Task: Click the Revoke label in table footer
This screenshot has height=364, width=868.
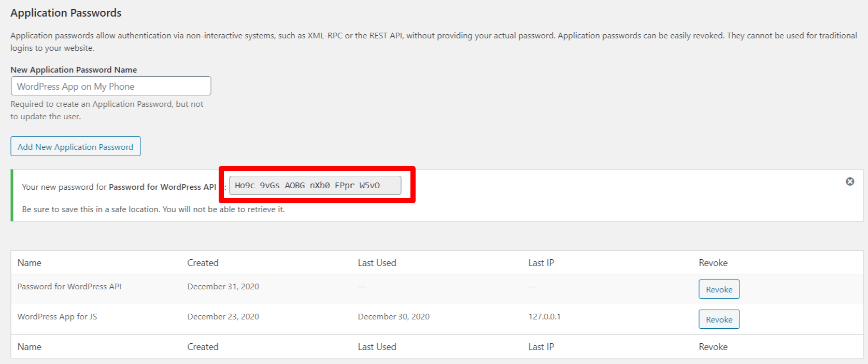Action: click(713, 347)
